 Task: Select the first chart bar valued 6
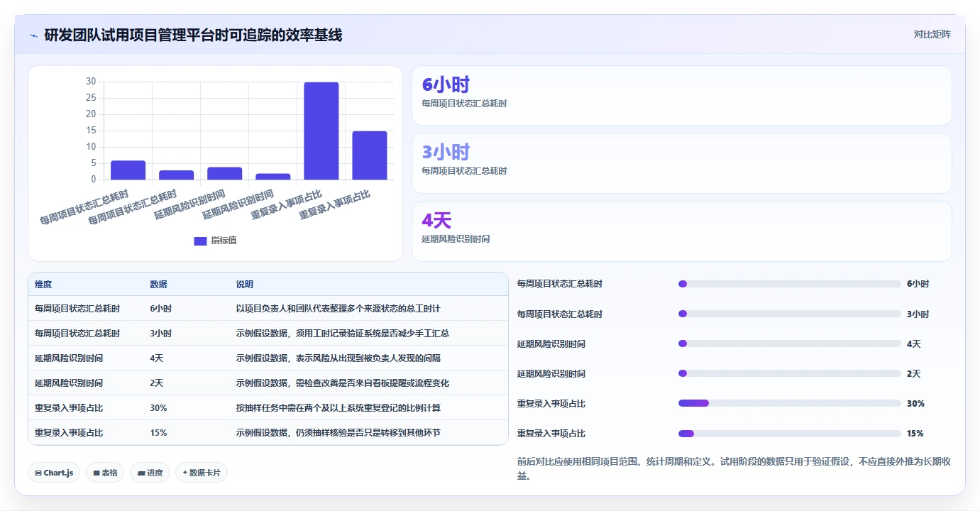click(128, 170)
